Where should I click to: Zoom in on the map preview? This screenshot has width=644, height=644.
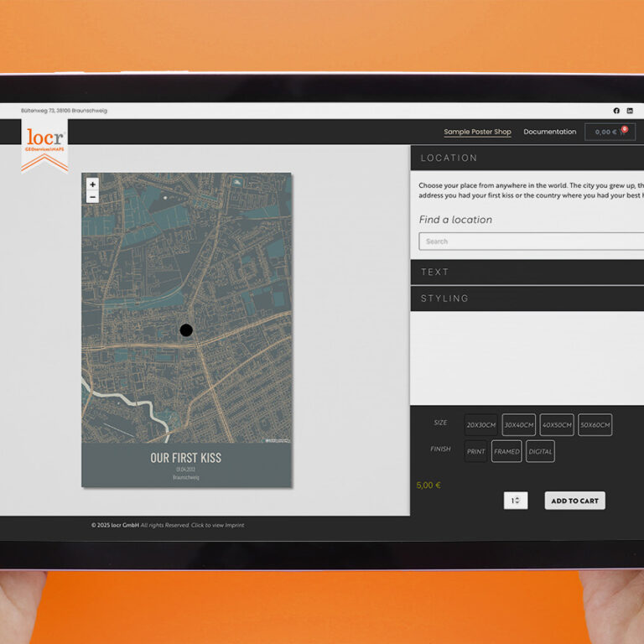point(92,184)
